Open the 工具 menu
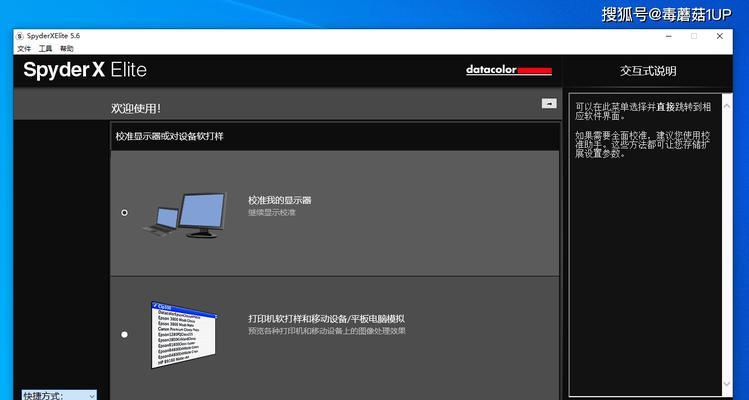Screen dimensions: 749x400 (x=45, y=49)
